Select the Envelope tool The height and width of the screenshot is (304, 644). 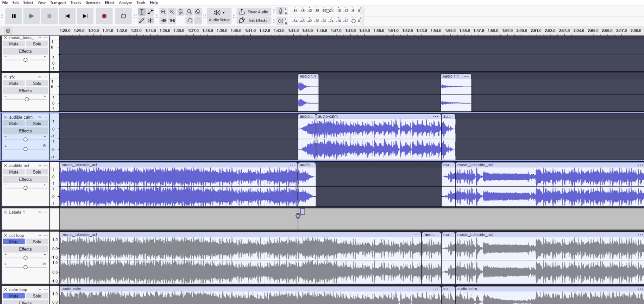151,12
